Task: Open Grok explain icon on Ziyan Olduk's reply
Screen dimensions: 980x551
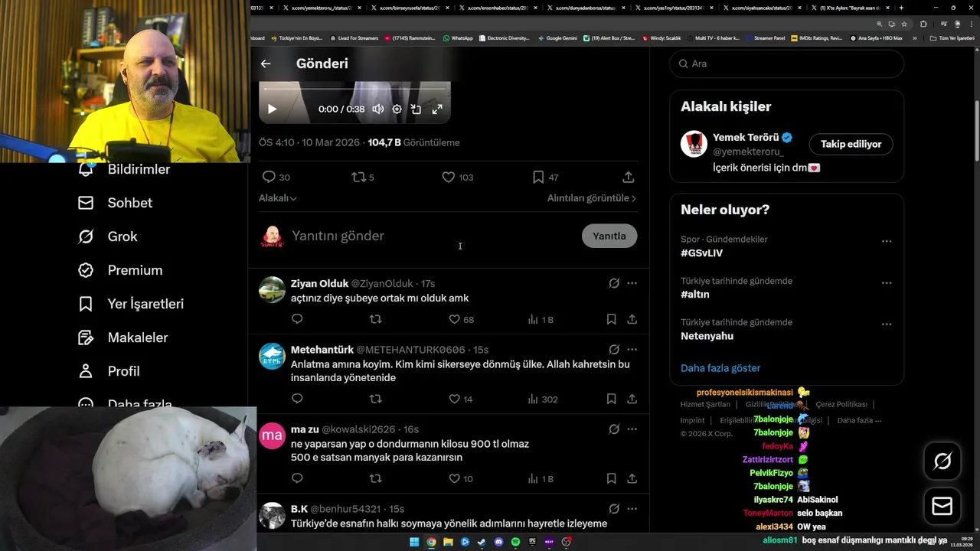Action: [x=614, y=283]
